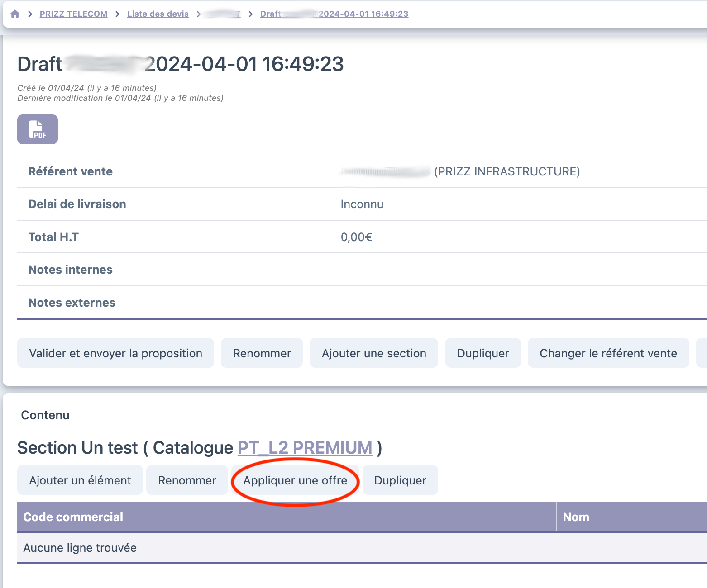
Task: Click the Nom column header
Action: click(x=576, y=517)
